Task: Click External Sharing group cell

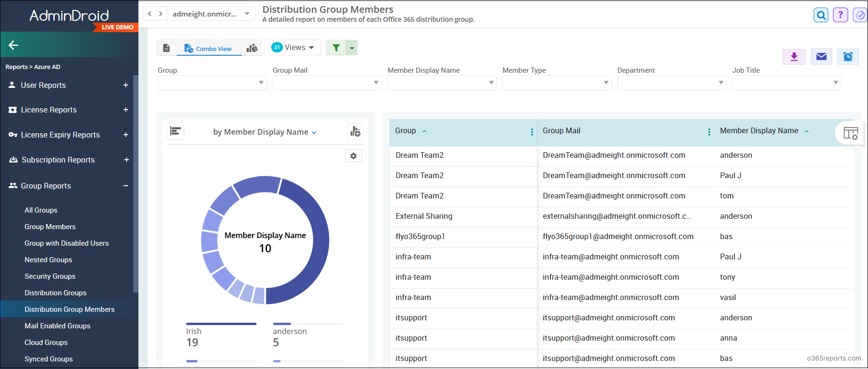Action: click(x=424, y=216)
